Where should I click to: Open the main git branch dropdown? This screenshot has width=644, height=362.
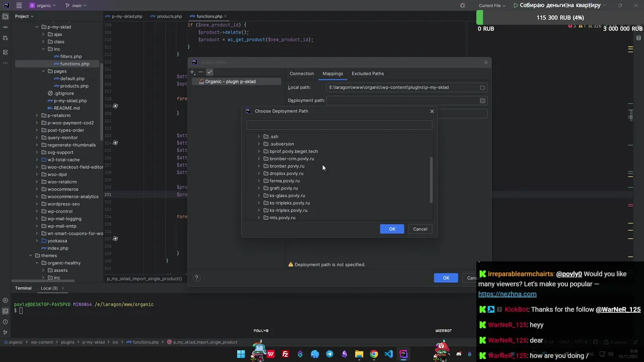pos(75,6)
